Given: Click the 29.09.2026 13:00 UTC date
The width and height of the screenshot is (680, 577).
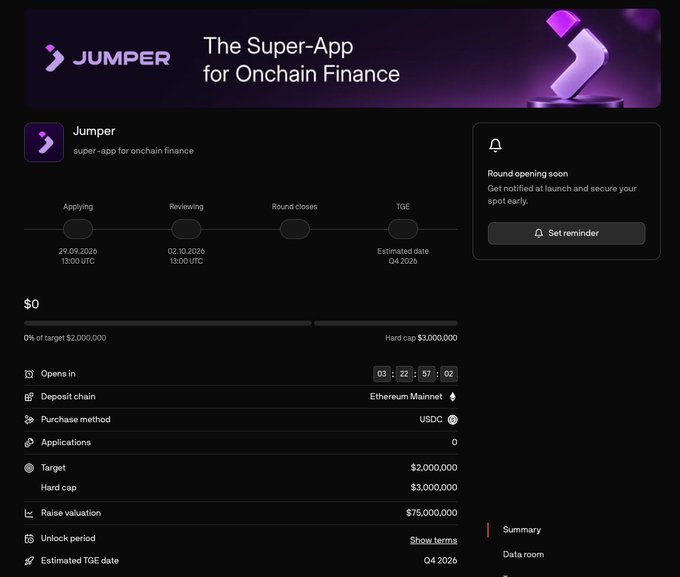Looking at the screenshot, I should [x=78, y=256].
